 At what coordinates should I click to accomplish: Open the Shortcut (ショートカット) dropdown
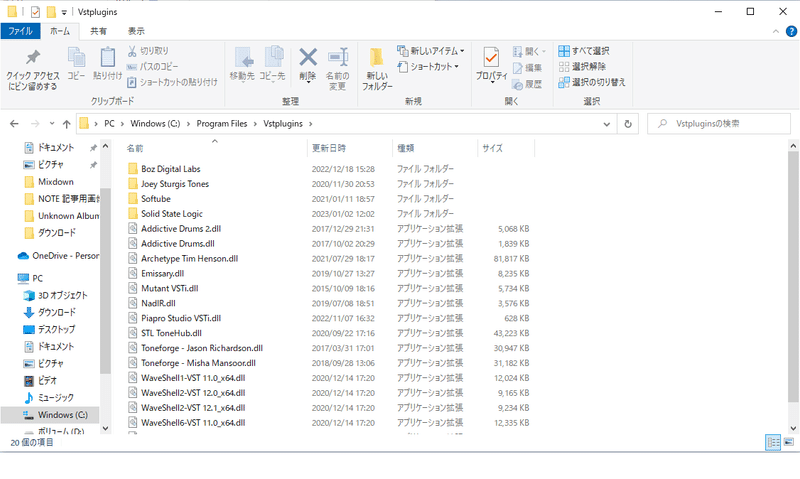[428, 66]
